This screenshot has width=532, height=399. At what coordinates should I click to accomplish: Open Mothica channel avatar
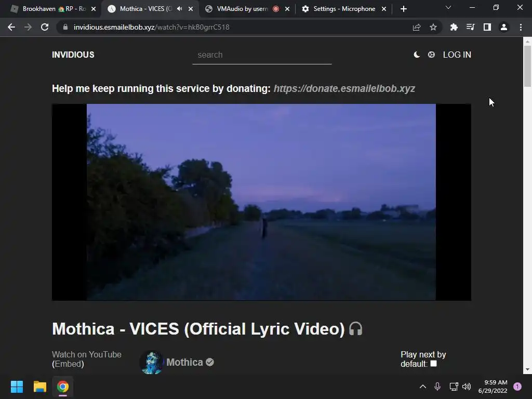(151, 362)
